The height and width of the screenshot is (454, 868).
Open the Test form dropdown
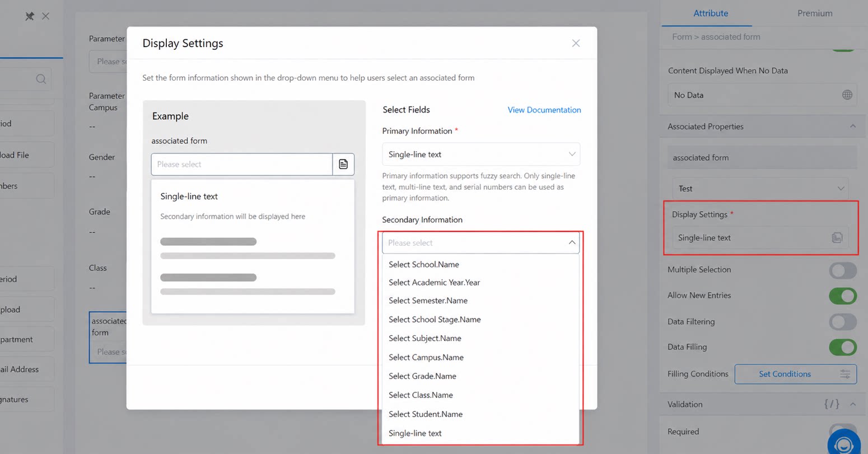point(760,189)
